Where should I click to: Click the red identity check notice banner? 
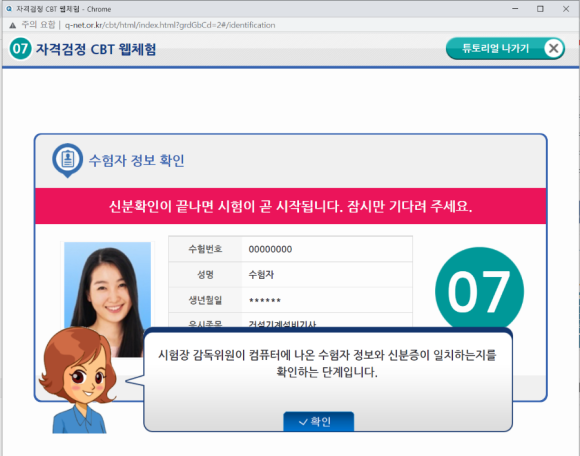click(290, 206)
